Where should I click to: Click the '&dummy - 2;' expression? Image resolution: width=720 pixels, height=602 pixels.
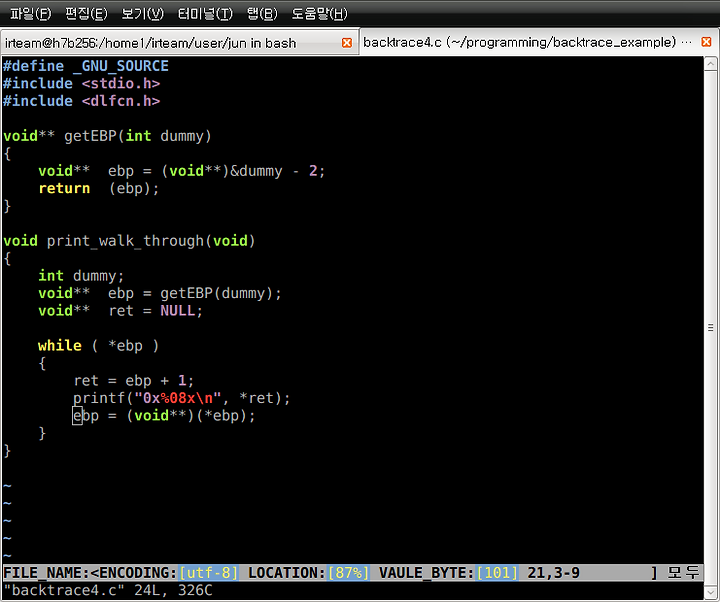277,171
